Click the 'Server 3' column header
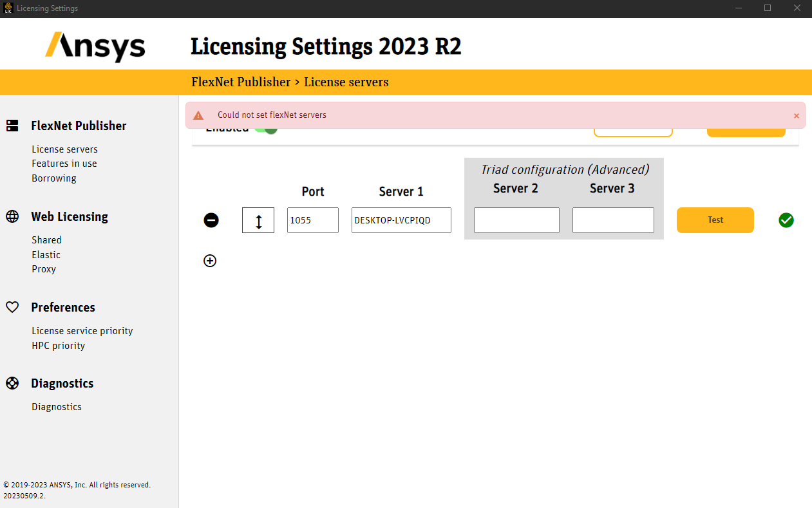 (x=612, y=189)
